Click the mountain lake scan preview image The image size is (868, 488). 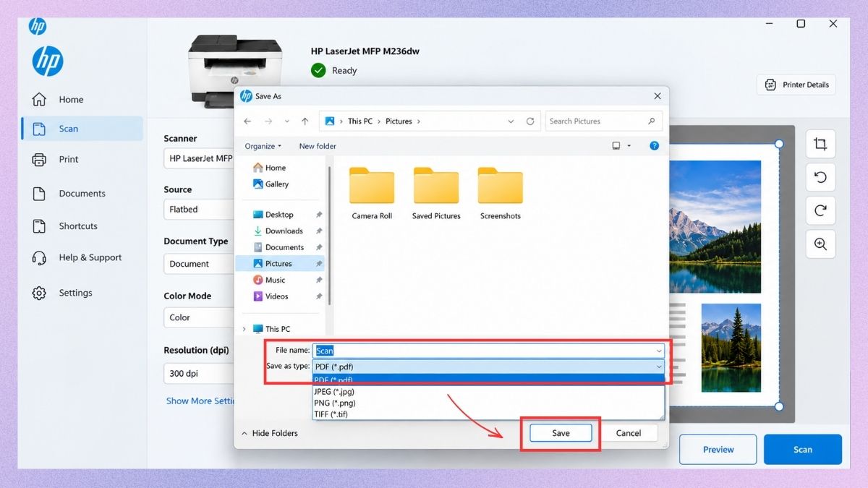pos(715,226)
